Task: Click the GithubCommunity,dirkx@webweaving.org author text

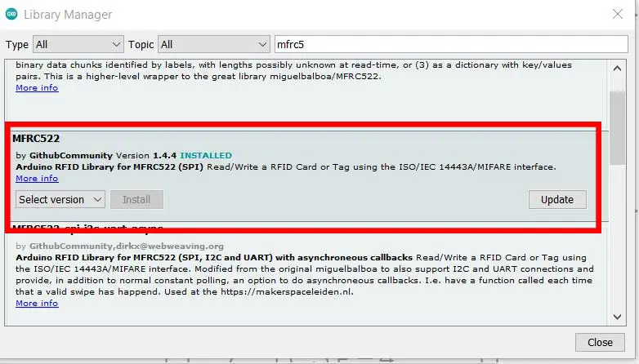Action: pyautogui.click(x=127, y=246)
